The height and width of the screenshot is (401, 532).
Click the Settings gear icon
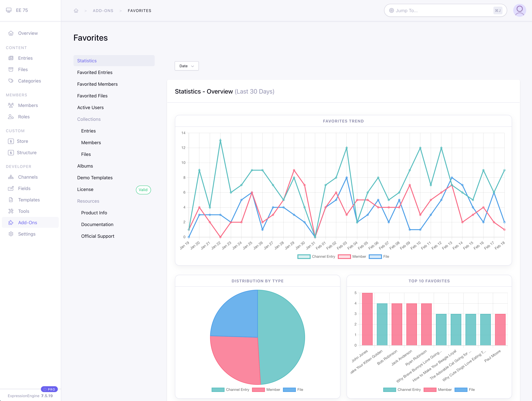[x=11, y=234]
